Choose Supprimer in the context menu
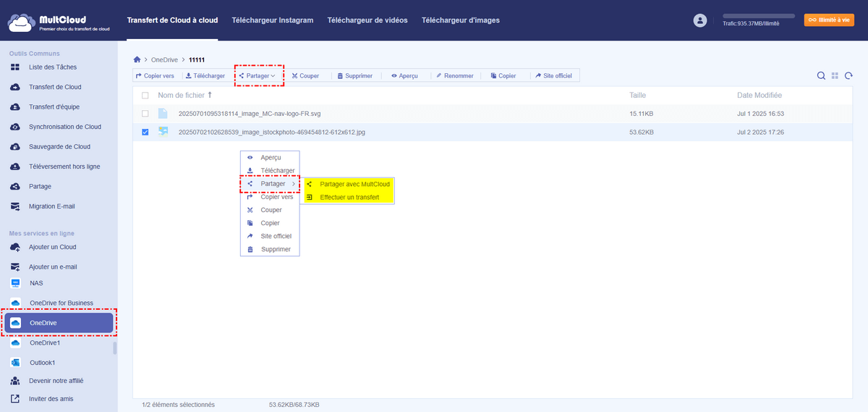 coord(270,249)
